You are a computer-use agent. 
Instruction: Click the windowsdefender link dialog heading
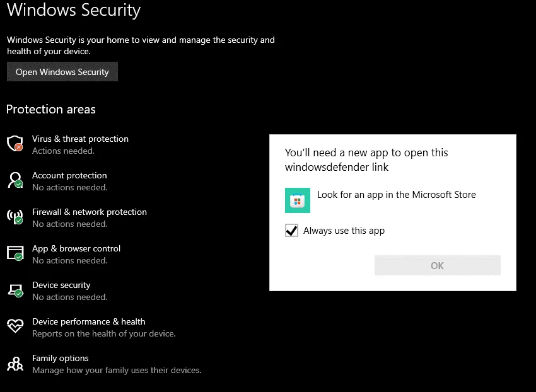[x=366, y=160]
